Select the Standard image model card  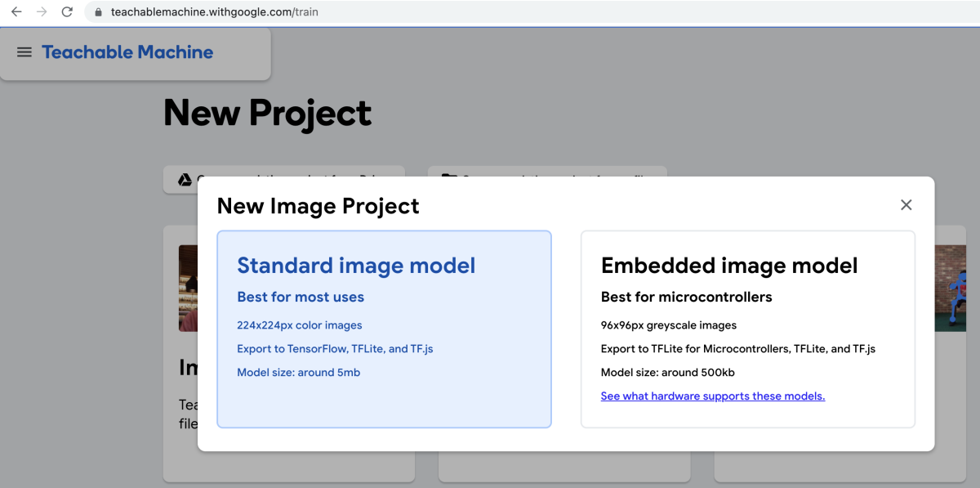click(384, 329)
